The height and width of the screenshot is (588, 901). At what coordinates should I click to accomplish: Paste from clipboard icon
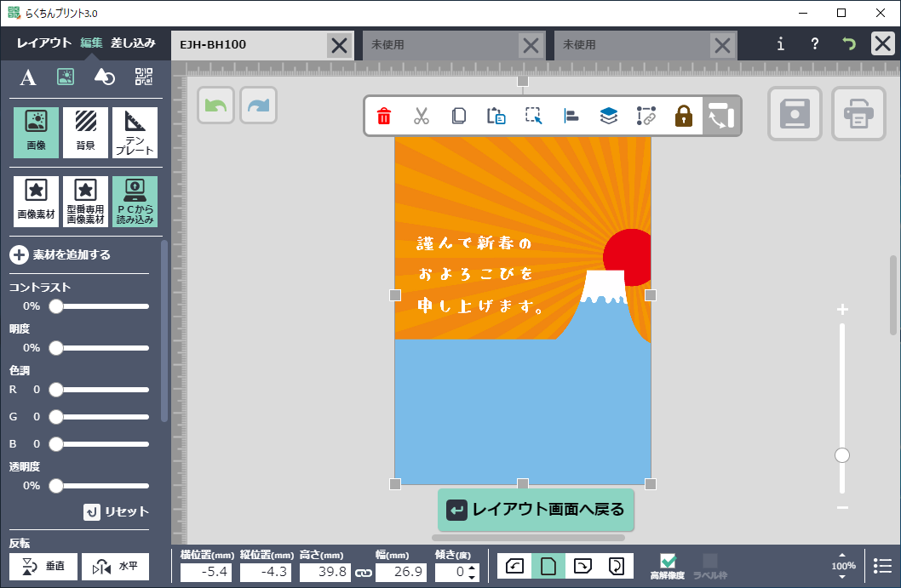pyautogui.click(x=496, y=116)
